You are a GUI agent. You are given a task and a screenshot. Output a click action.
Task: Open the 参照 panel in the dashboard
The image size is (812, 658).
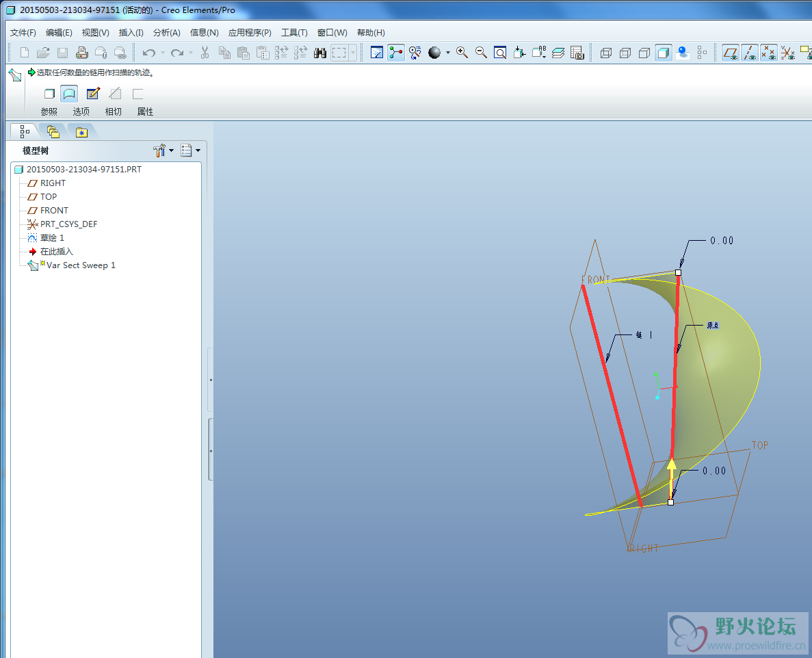(49, 111)
